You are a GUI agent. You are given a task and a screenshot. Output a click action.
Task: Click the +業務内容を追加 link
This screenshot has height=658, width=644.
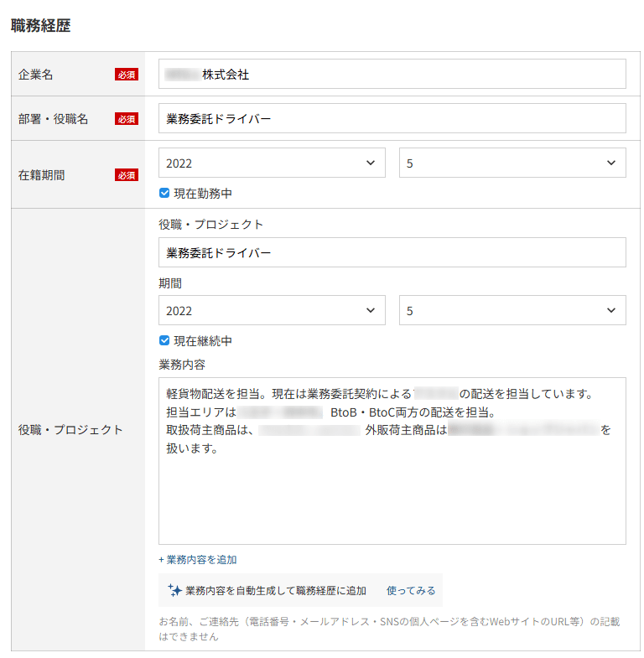pos(197,559)
